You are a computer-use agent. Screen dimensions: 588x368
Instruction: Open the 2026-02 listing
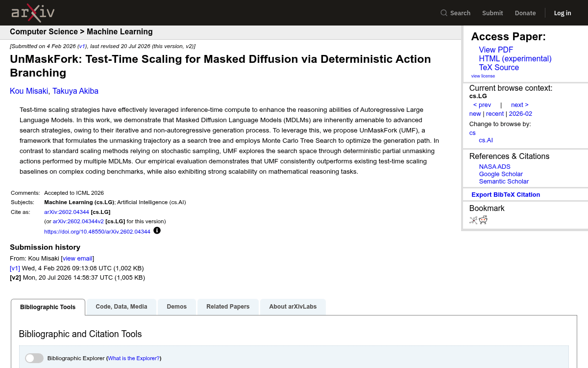pyautogui.click(x=520, y=114)
